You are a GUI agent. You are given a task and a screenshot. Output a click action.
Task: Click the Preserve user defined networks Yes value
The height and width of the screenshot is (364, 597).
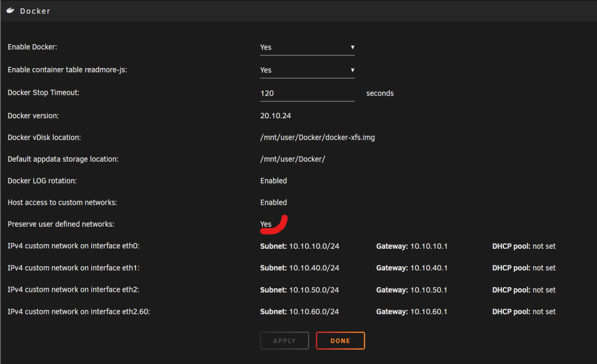(266, 224)
